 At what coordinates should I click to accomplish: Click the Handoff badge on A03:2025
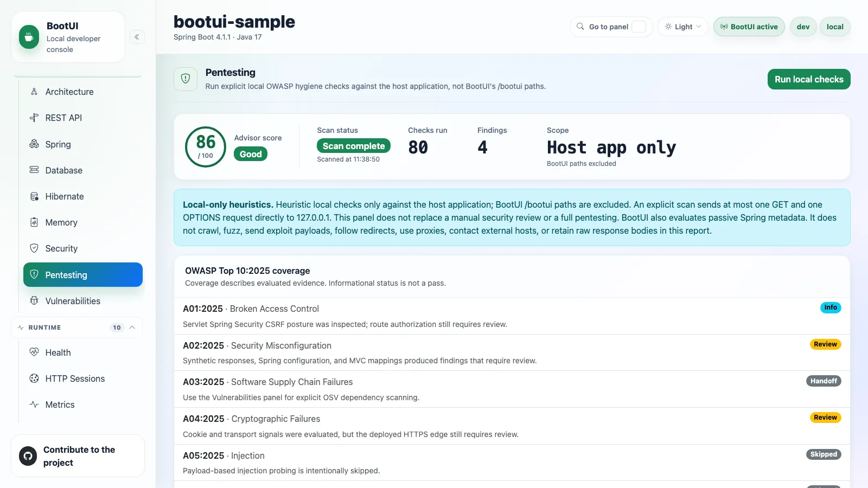coord(824,381)
